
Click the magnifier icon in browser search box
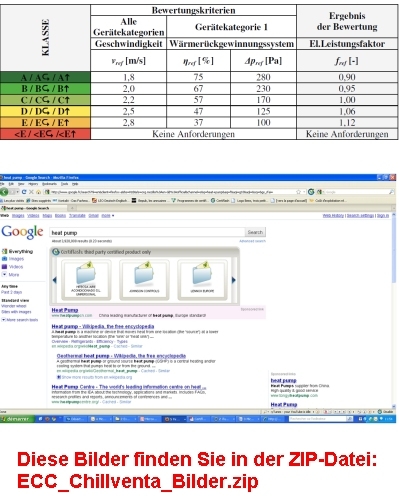tap(391, 192)
